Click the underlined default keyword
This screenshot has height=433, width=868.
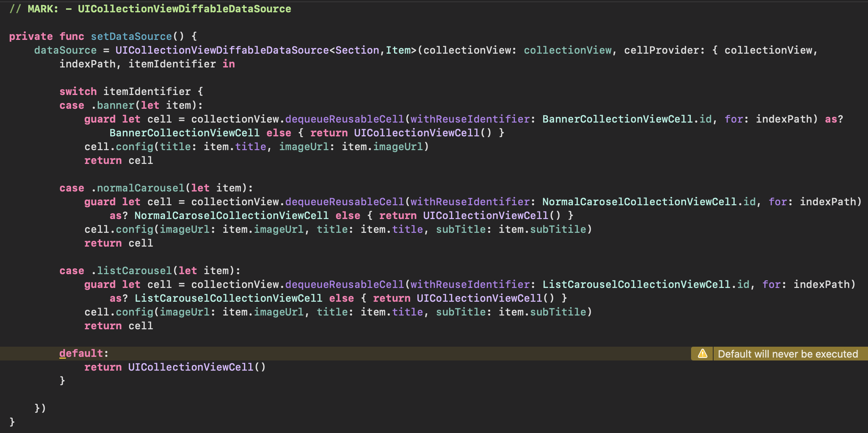[x=81, y=353]
